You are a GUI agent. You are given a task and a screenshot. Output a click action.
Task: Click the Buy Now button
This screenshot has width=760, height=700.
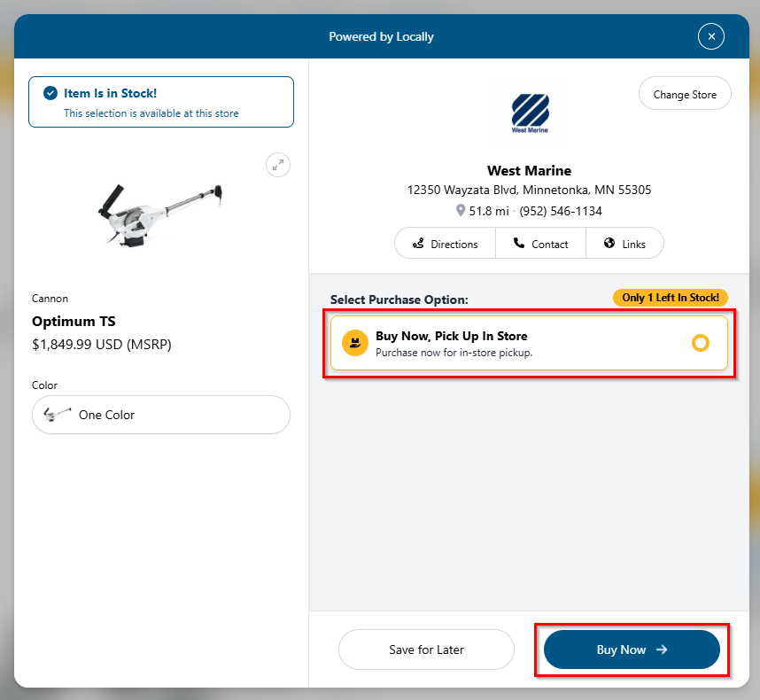(632, 649)
